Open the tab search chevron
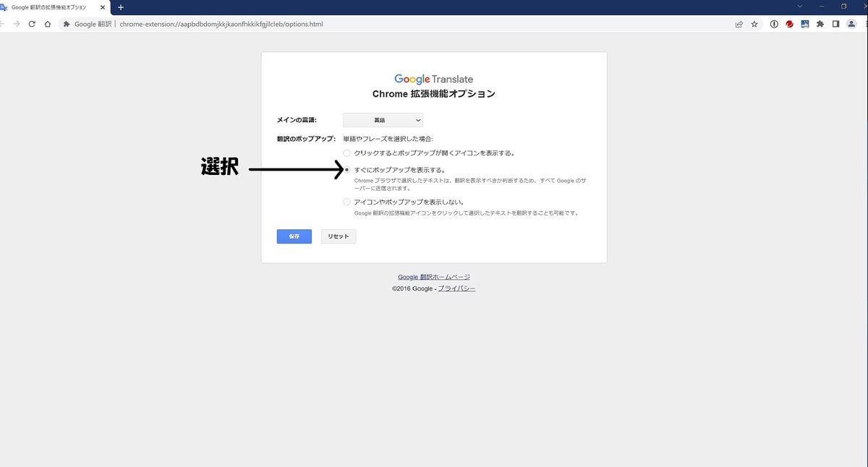Image resolution: width=868 pixels, height=467 pixels. click(799, 7)
